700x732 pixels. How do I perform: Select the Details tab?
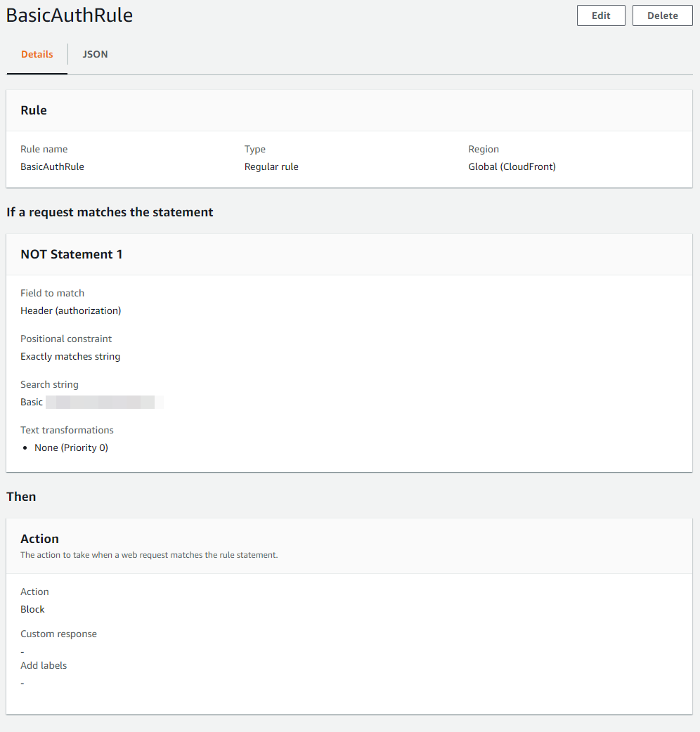click(x=37, y=54)
